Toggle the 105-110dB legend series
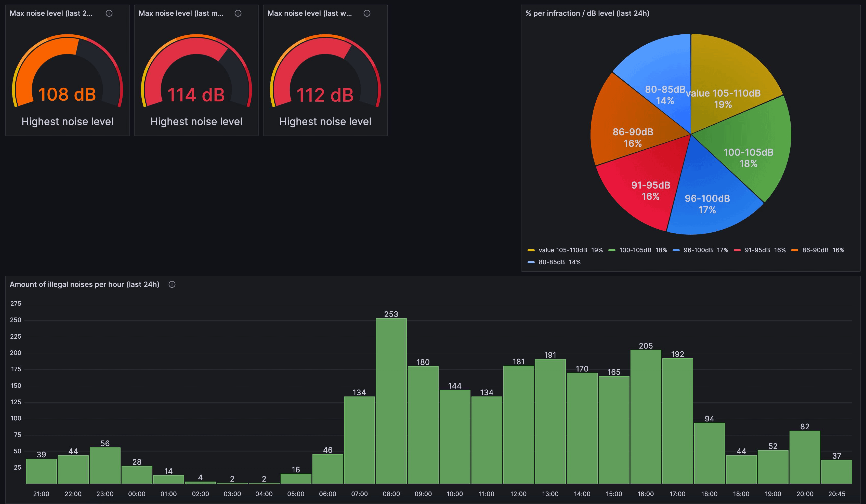Viewport: 866px width, 504px height. 562,250
